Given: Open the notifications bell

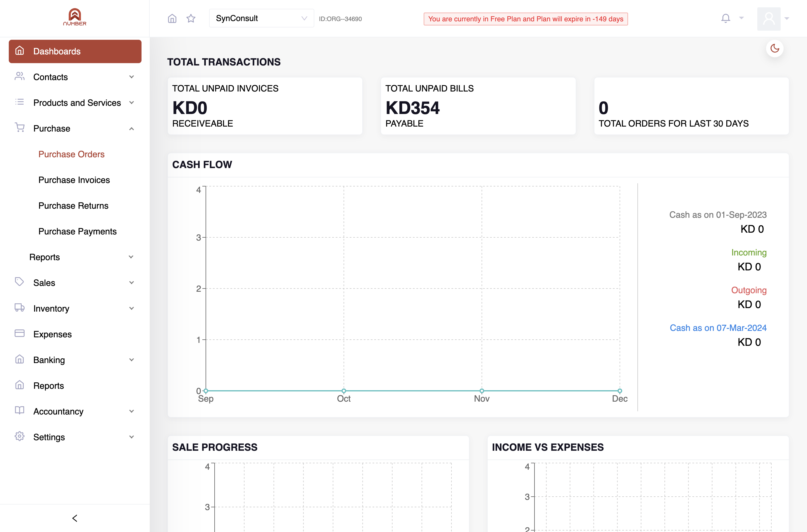Looking at the screenshot, I should click(725, 18).
